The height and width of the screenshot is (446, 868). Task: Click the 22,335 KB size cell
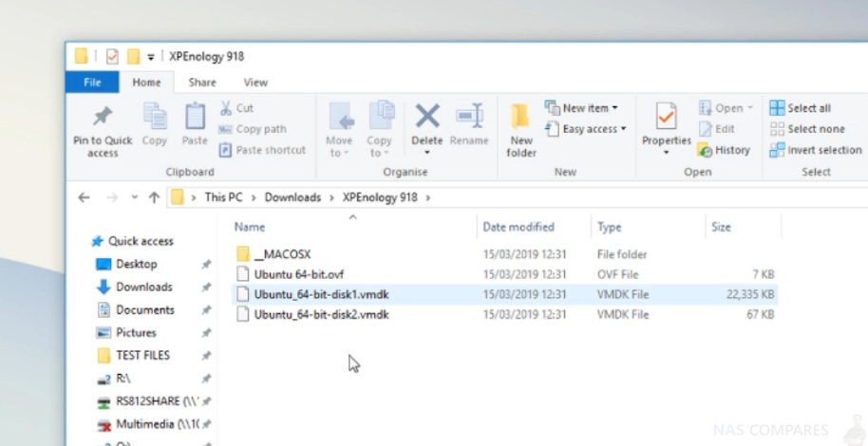750,294
